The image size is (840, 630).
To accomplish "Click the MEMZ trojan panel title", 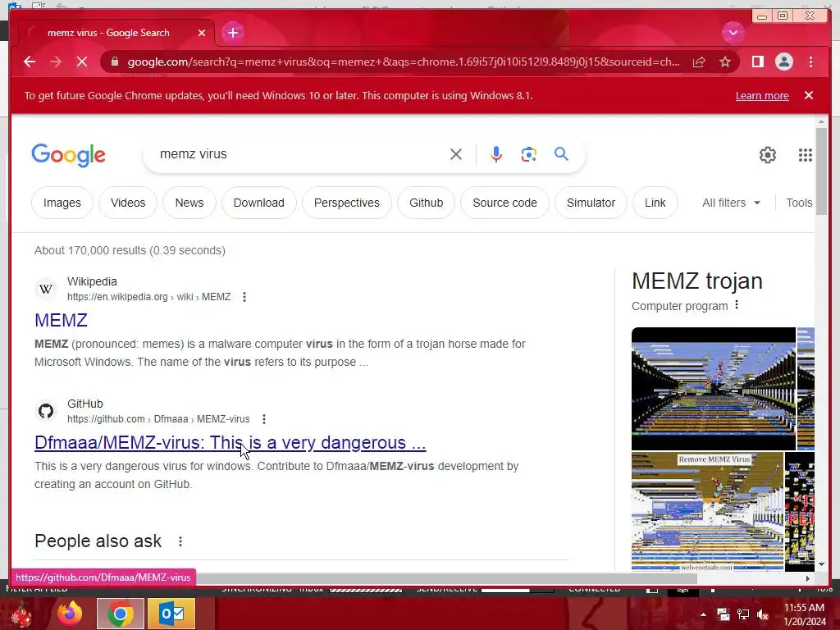I will [697, 281].
